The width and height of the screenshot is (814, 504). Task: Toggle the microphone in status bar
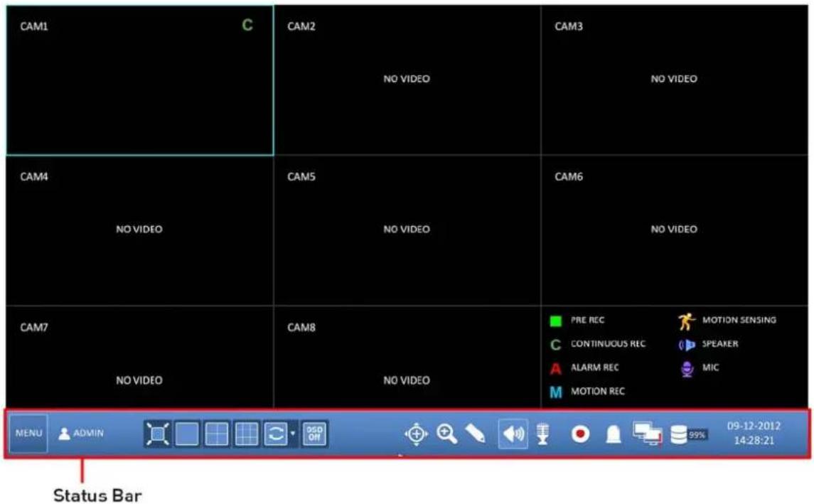[x=542, y=434]
